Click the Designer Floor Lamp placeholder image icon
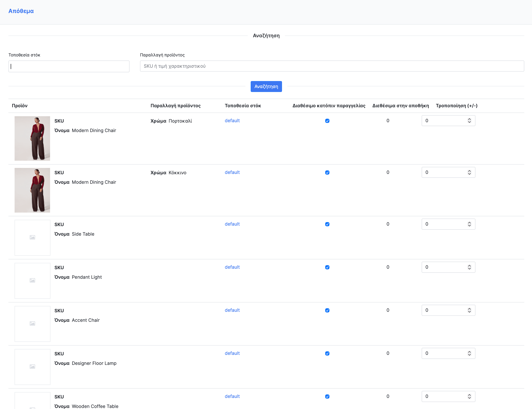This screenshot has width=532, height=409. point(32,367)
